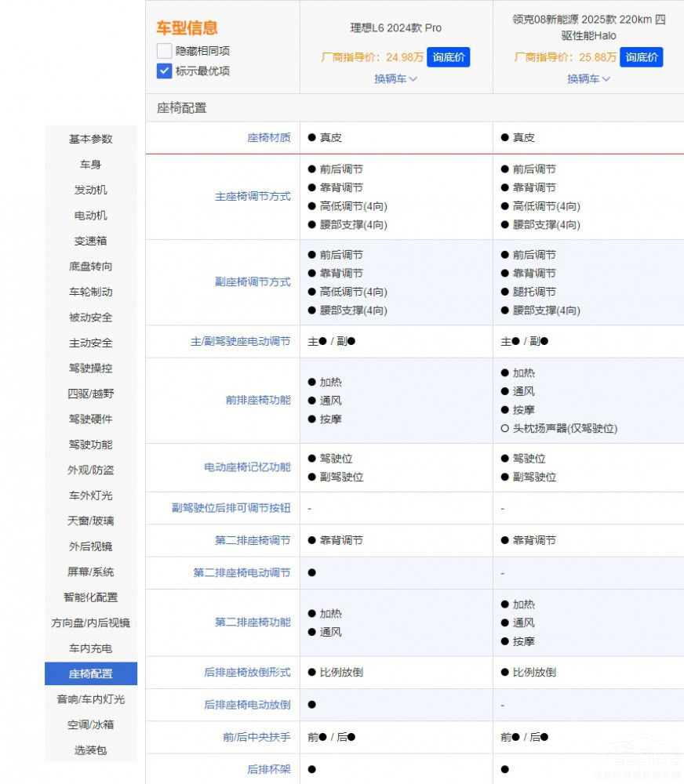The height and width of the screenshot is (784, 684).
Task: Switch to the 车身 section
Action: click(x=91, y=165)
